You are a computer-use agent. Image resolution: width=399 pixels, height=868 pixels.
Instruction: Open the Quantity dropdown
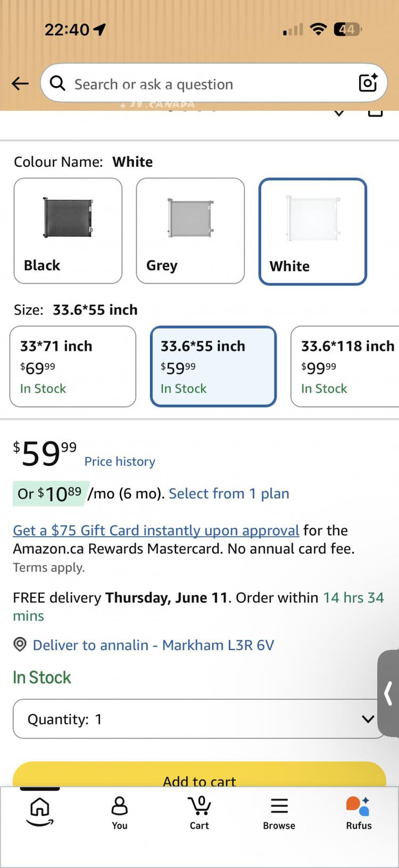(199, 719)
